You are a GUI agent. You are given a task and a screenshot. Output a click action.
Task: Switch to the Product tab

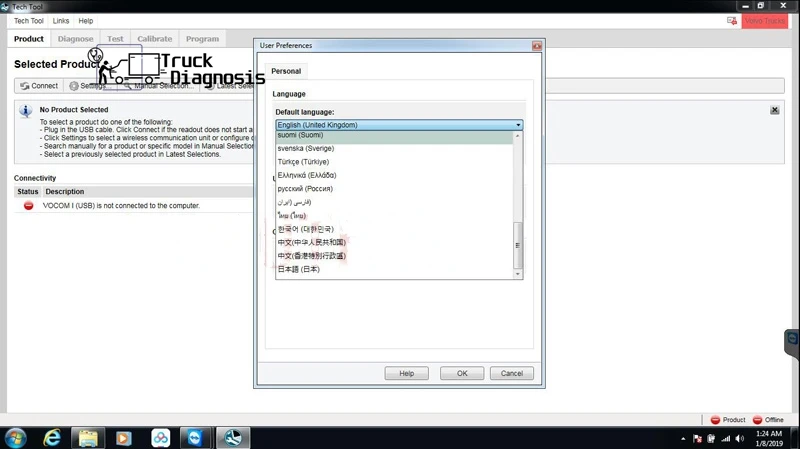tap(29, 39)
